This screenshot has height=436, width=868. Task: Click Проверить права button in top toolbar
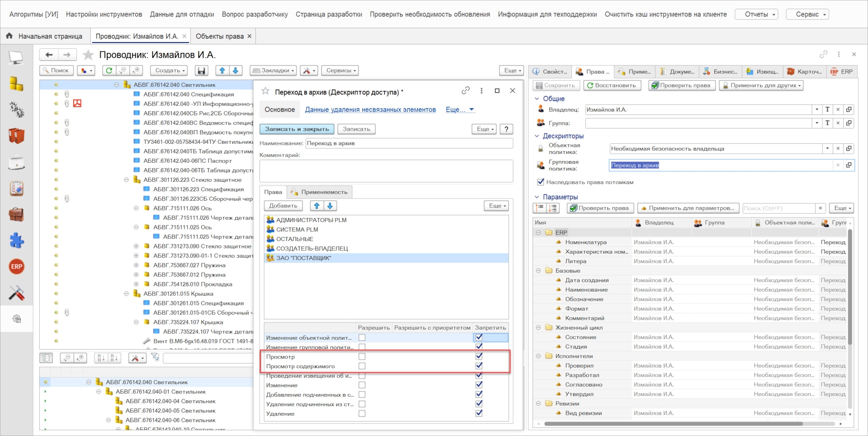tap(682, 85)
